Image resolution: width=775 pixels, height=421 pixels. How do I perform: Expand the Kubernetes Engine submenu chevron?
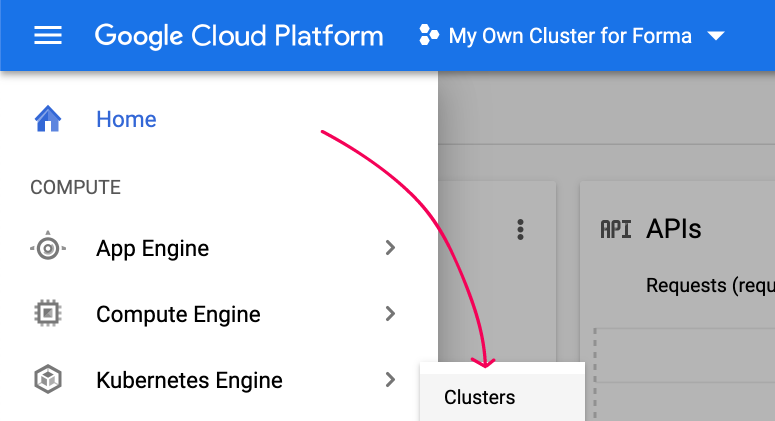point(390,379)
